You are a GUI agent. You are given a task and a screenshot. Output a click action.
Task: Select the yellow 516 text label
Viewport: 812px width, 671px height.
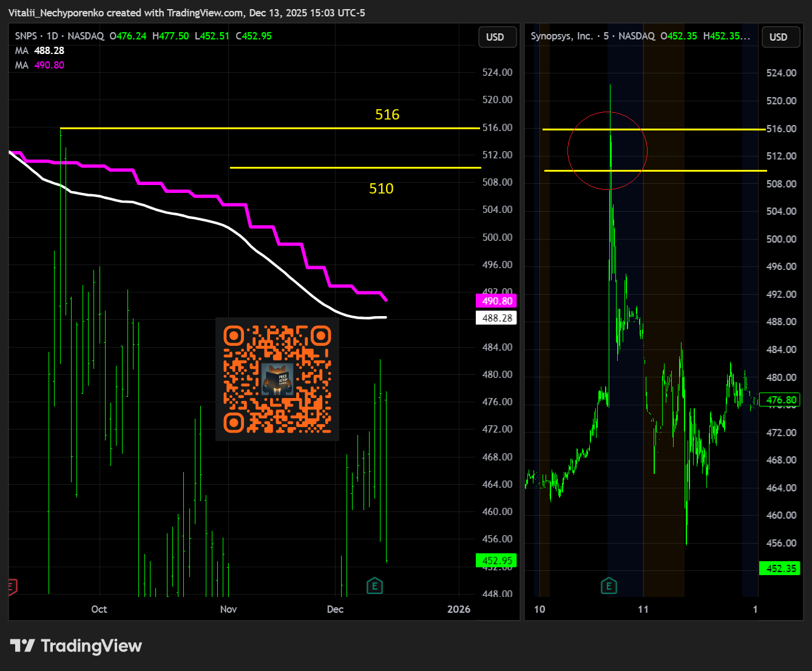pyautogui.click(x=387, y=115)
